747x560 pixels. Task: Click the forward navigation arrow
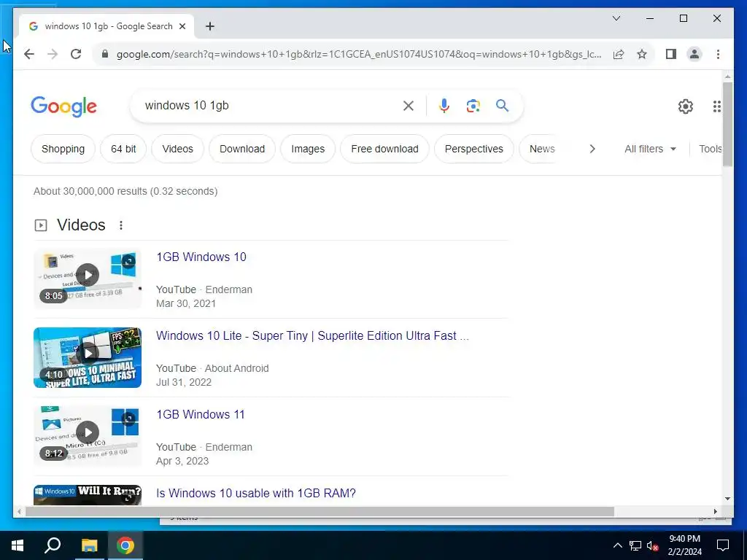(x=53, y=54)
